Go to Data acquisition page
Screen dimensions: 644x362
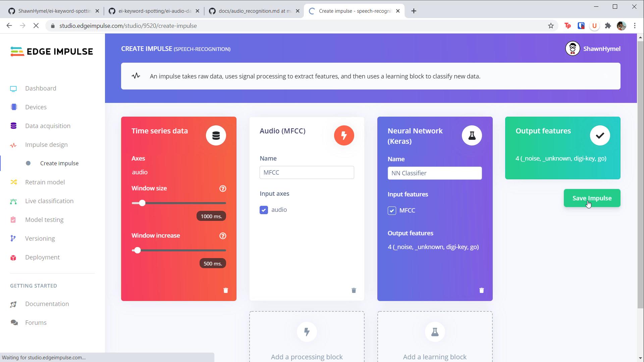tap(48, 126)
